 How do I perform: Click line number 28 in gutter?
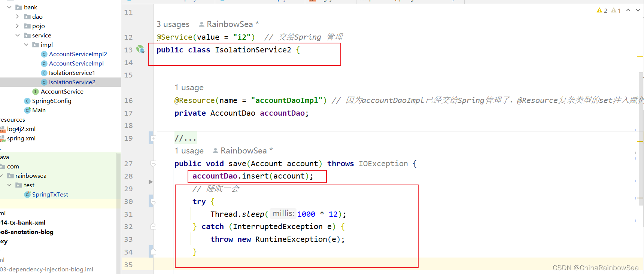point(128,176)
